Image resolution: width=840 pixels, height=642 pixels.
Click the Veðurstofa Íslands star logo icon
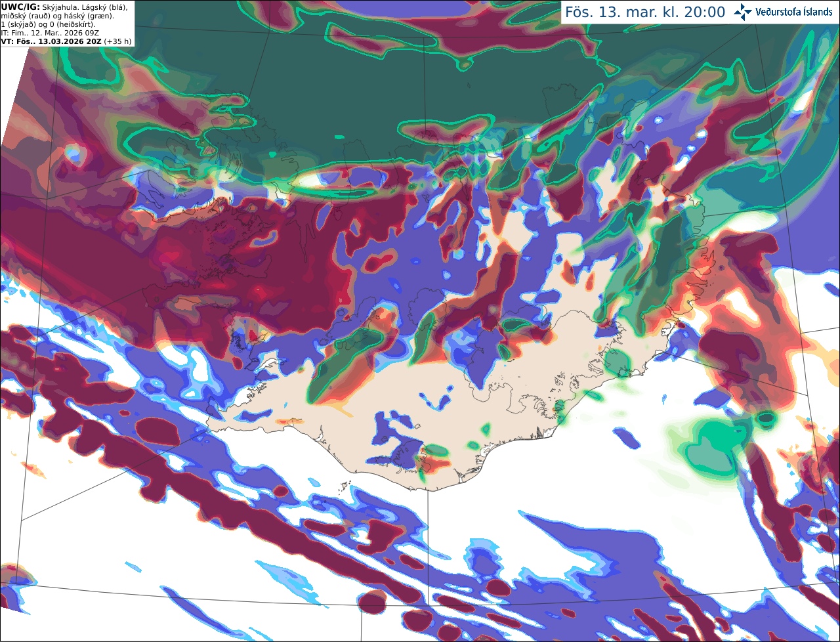point(744,12)
